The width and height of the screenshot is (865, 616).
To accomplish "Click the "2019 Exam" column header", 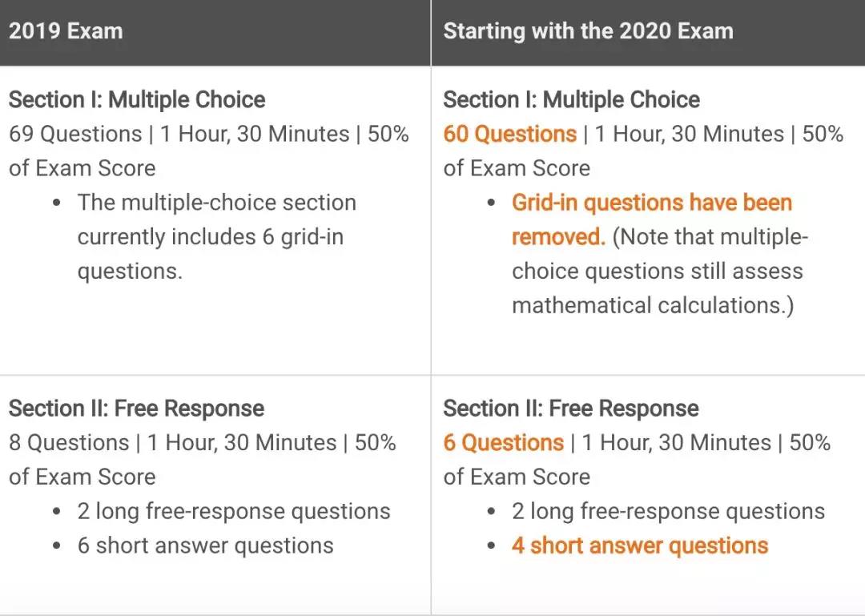I will (66, 32).
